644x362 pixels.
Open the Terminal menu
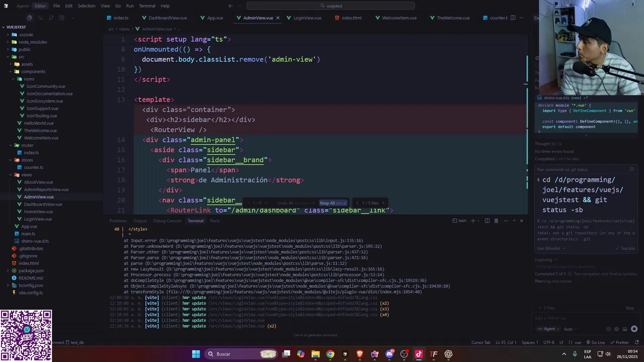coord(147,6)
